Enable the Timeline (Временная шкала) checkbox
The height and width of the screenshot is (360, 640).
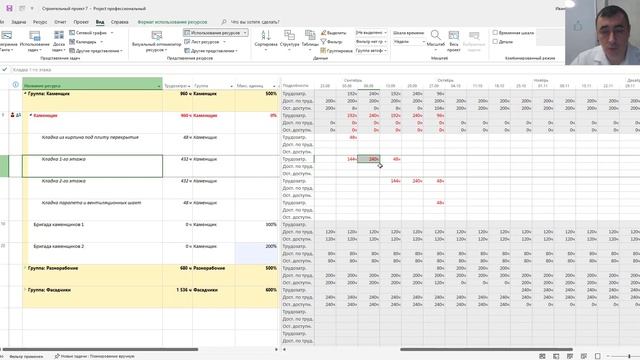[x=495, y=33]
